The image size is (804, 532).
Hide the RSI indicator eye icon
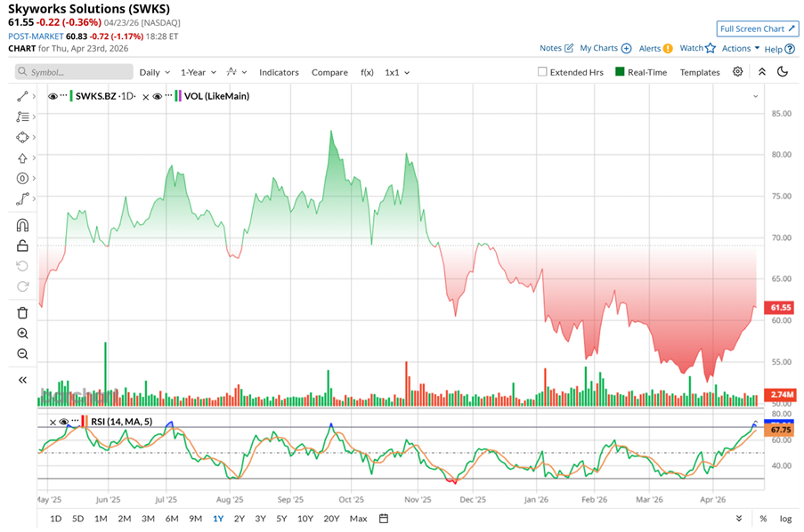pyautogui.click(x=63, y=422)
